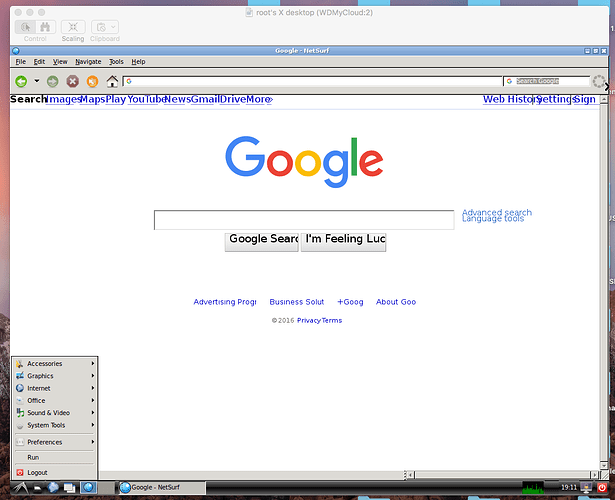Screen dimensions: 615x500
Task: Open the YouTube link
Action: tap(147, 99)
